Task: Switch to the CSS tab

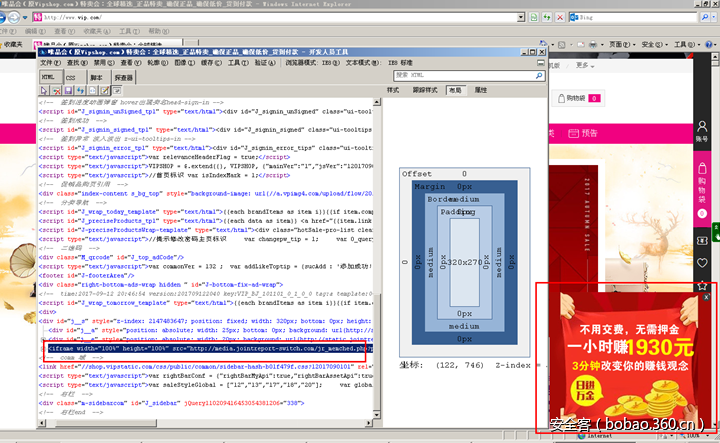Action: pyautogui.click(x=71, y=76)
